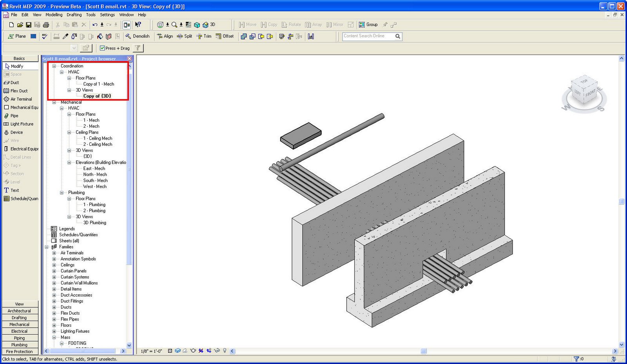Image resolution: width=627 pixels, height=364 pixels.
Task: Click the view scale 1/8" = 1'-0"
Action: pyautogui.click(x=151, y=351)
